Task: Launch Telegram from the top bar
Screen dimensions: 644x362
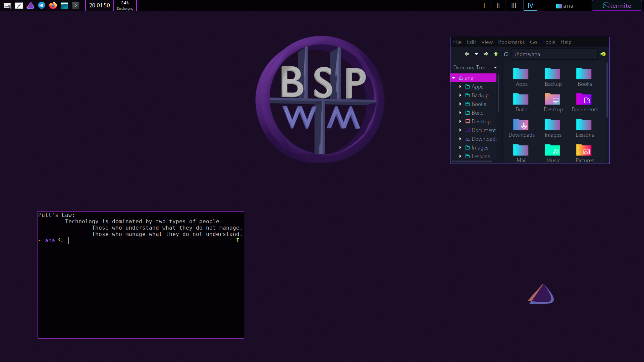Action: 42,5
